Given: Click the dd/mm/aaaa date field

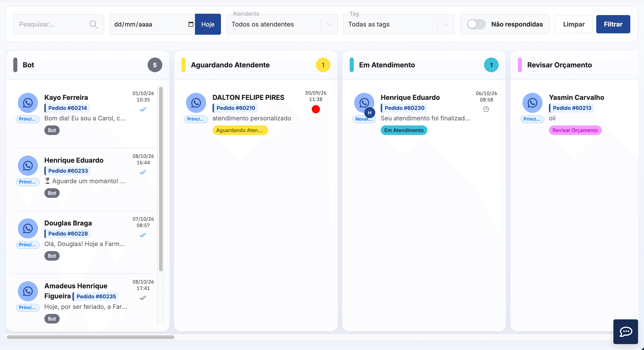Looking at the screenshot, I should pyautogui.click(x=152, y=24).
